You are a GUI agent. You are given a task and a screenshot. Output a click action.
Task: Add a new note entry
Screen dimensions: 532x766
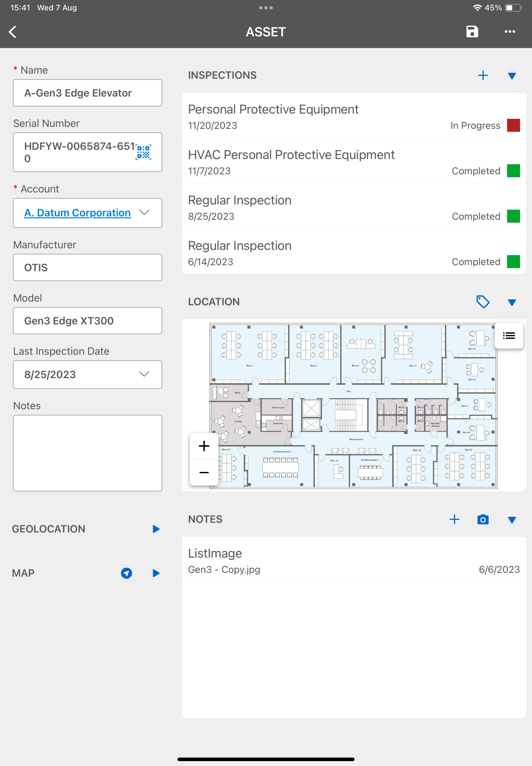[455, 519]
